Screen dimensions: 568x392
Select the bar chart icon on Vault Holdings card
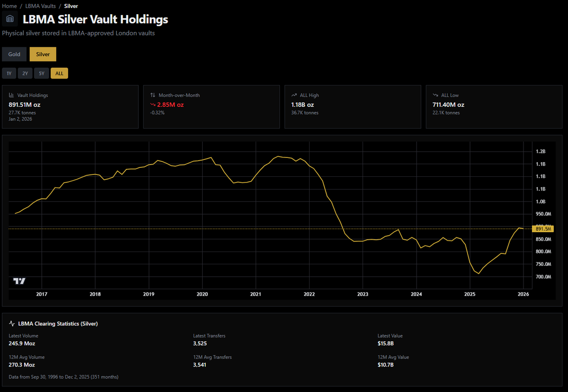[x=11, y=95]
